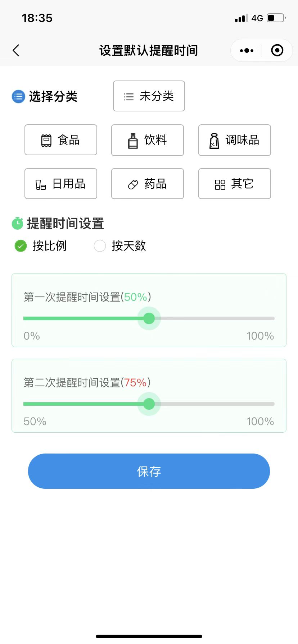Choose the 调味品 seasoning category
The width and height of the screenshot is (298, 644).
(x=234, y=140)
